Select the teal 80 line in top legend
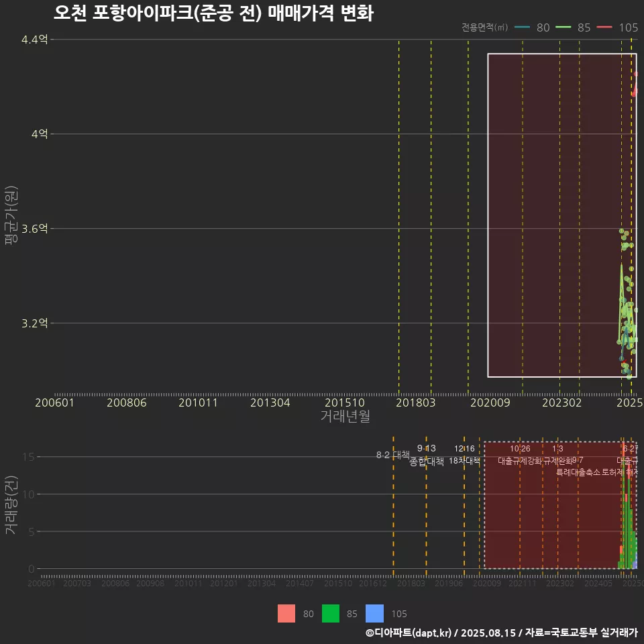The height and width of the screenshot is (644, 644). 522,27
